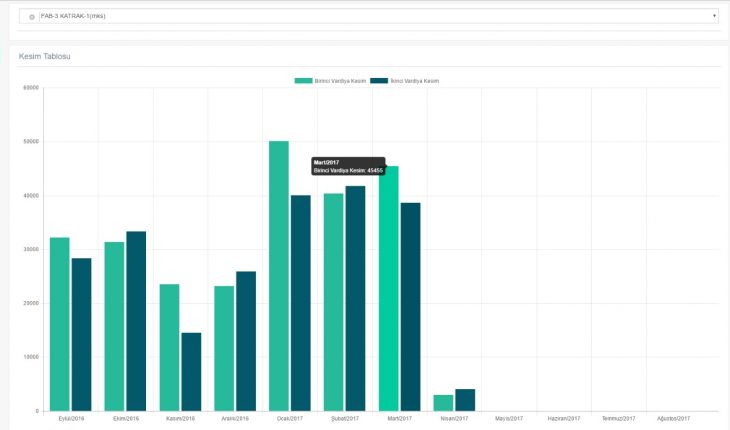Click the tallest Ocak/2017 first shift bar
Image resolution: width=730 pixels, height=430 pixels.
(x=279, y=276)
